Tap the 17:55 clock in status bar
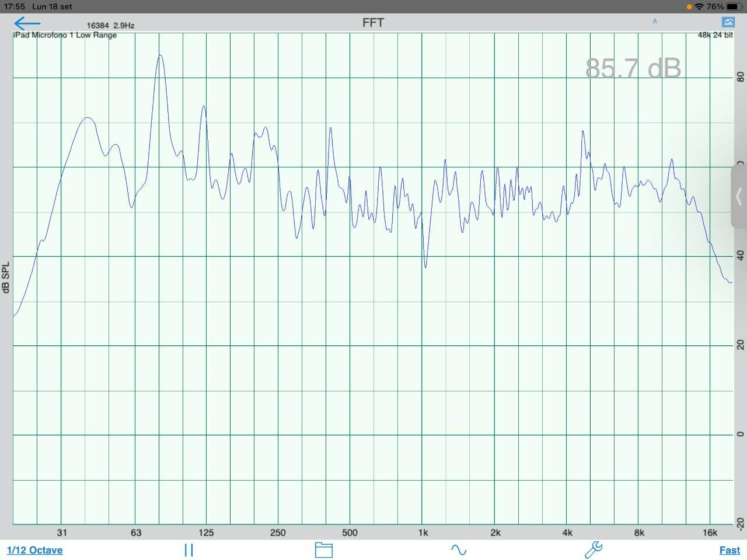The width and height of the screenshot is (747, 560). click(18, 6)
